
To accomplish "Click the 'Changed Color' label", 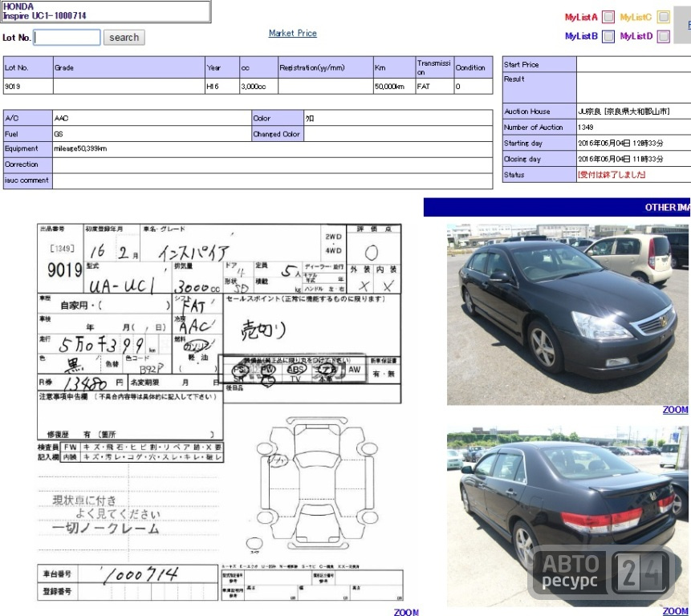I will coord(276,134).
